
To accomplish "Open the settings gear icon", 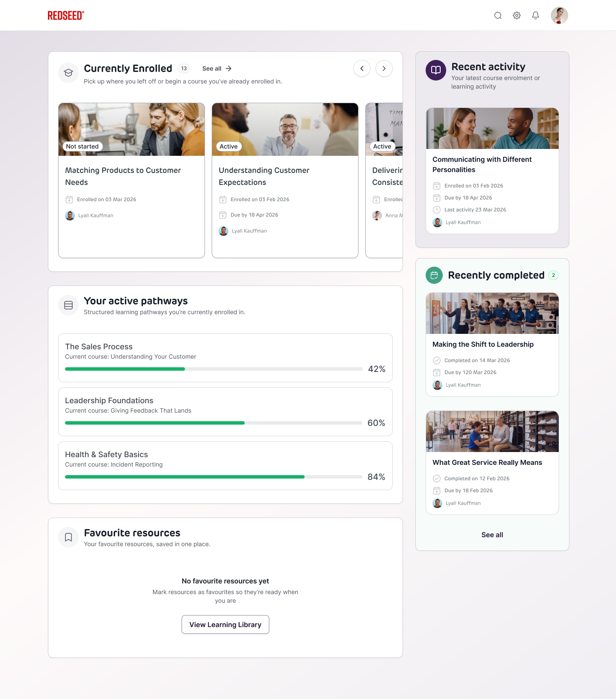I will [x=517, y=15].
